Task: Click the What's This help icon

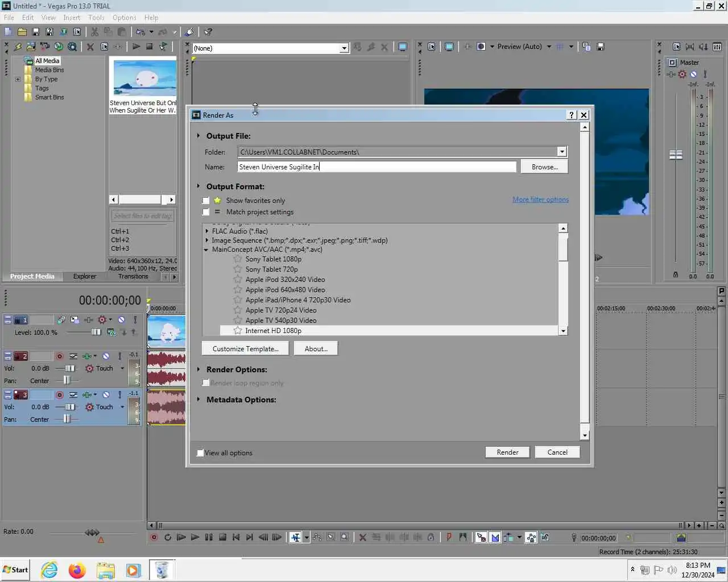Action: pos(208,32)
